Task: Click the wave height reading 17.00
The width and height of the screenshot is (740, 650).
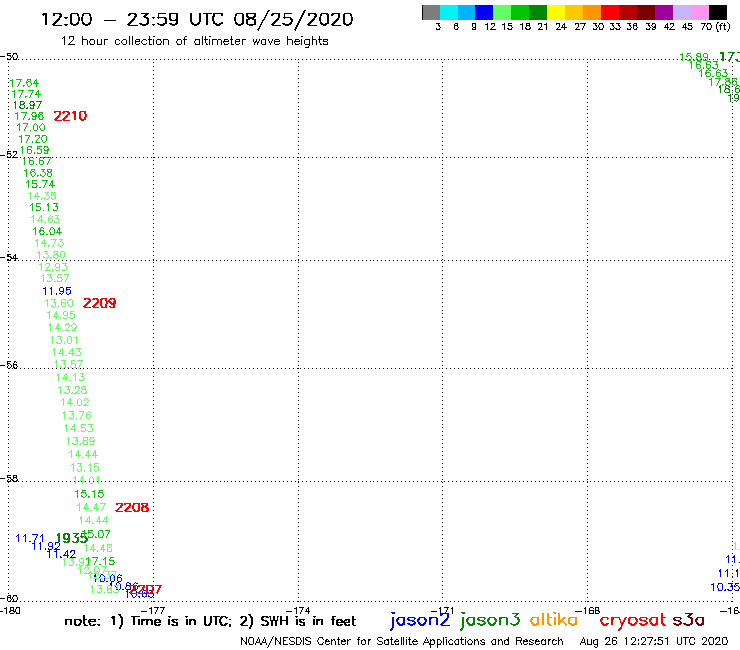Action: click(x=31, y=127)
